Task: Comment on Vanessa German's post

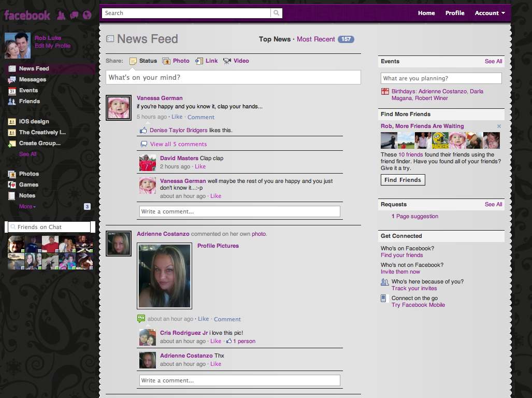Action: point(201,117)
